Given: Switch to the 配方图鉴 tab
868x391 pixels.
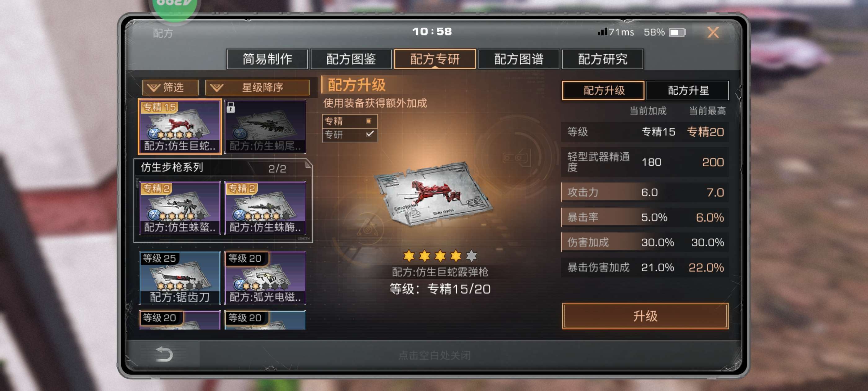Looking at the screenshot, I should (x=351, y=59).
